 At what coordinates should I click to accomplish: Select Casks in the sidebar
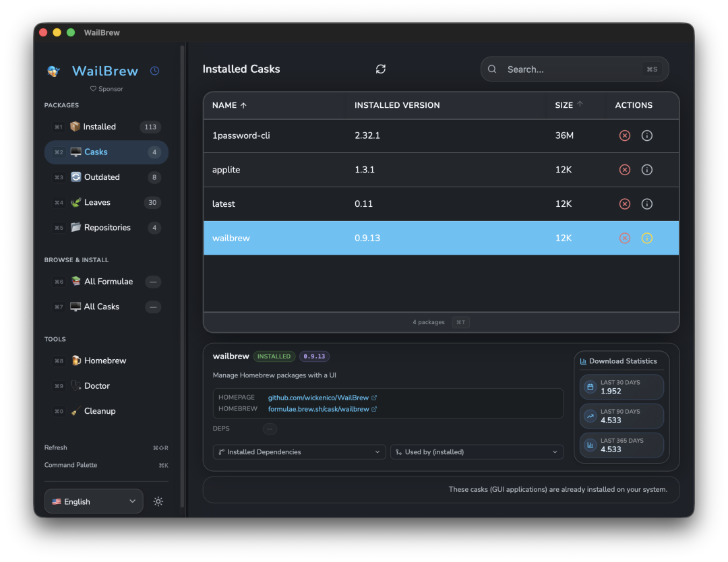tap(107, 152)
